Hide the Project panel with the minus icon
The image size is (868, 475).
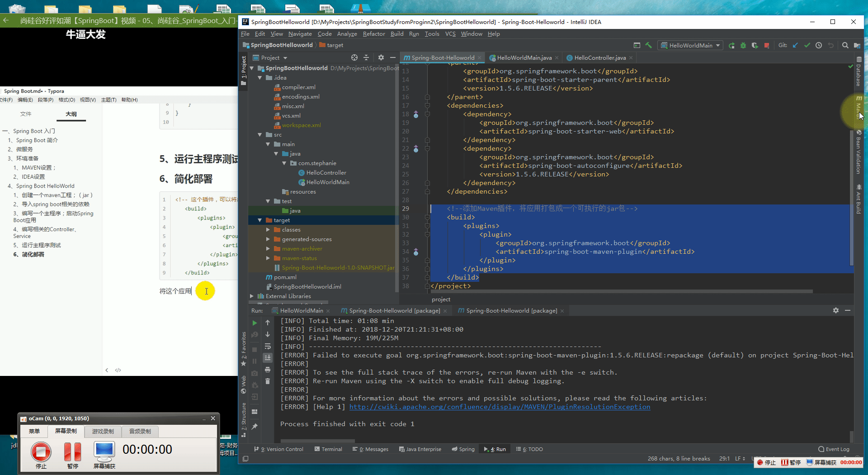[x=392, y=57]
